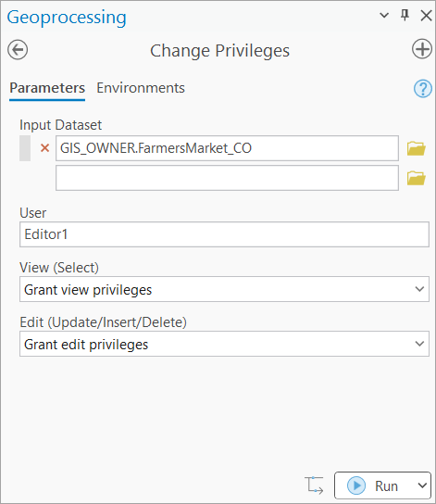Switch to the Environments tab
This screenshot has height=504, width=436.
point(141,88)
